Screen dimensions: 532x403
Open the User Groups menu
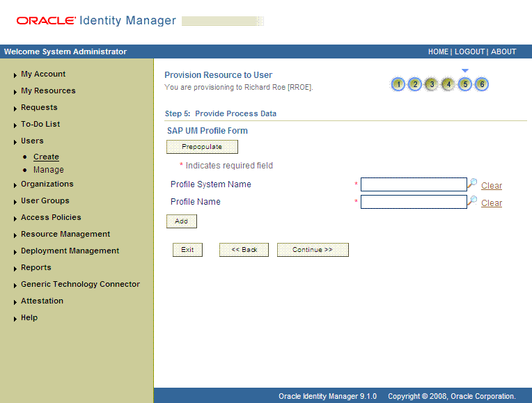coord(45,200)
